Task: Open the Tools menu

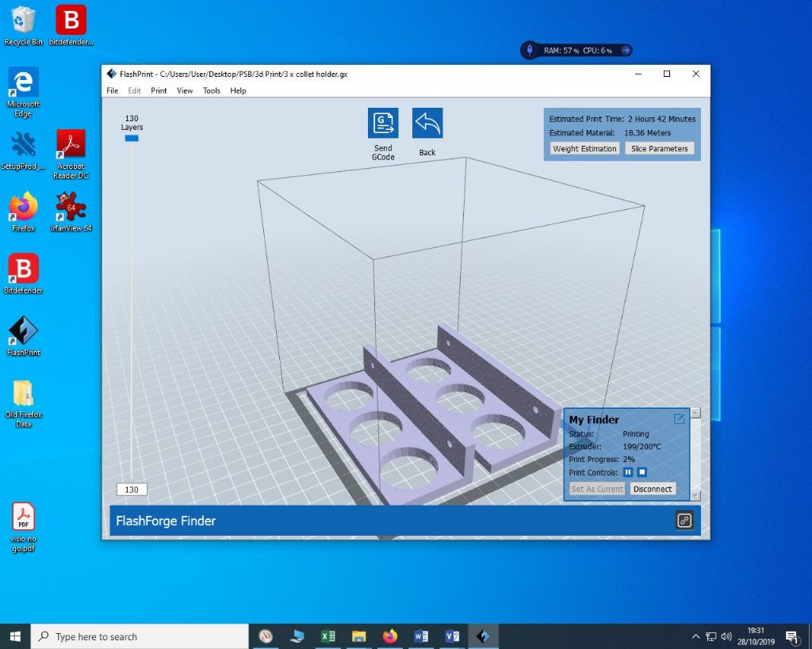Action: [211, 90]
